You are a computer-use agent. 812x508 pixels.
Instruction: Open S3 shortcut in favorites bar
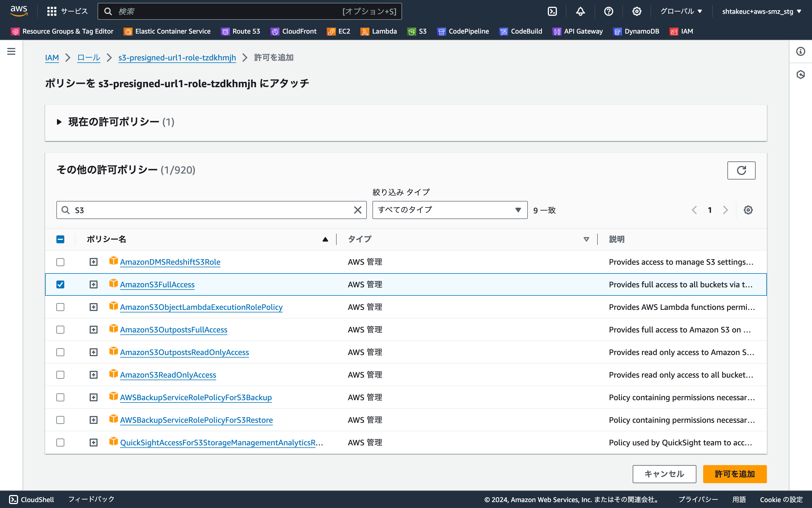tap(417, 31)
